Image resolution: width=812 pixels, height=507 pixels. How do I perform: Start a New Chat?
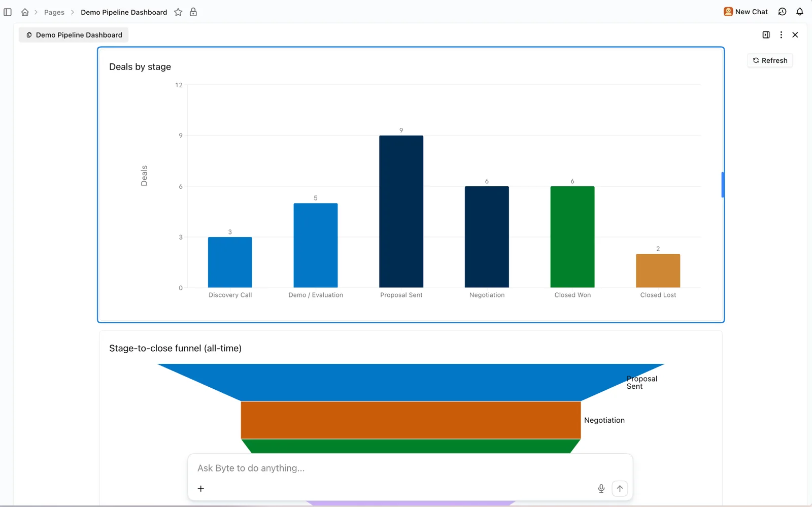click(x=746, y=12)
